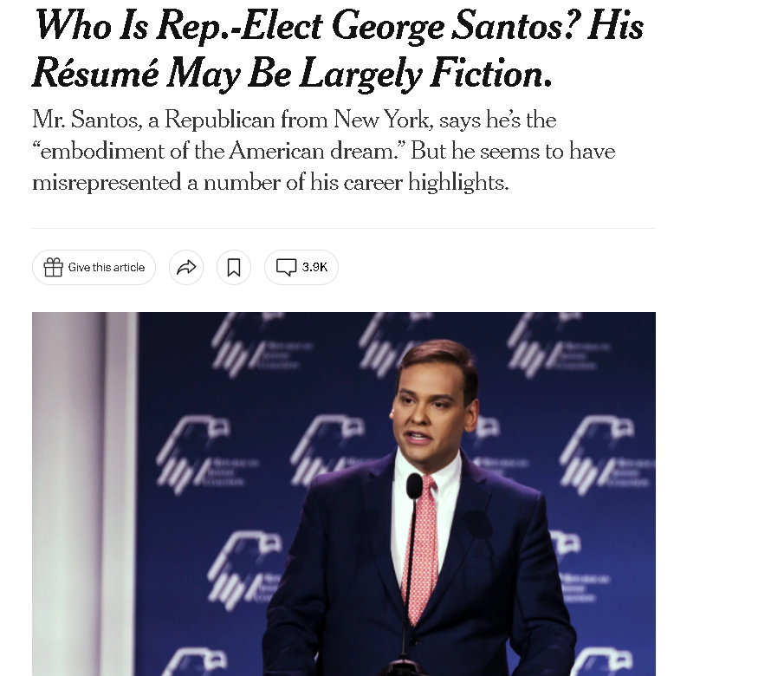Click the headline "Who Is Rep.-Elect George Santos?"
Screen dimensions: 784x676
(x=307, y=25)
